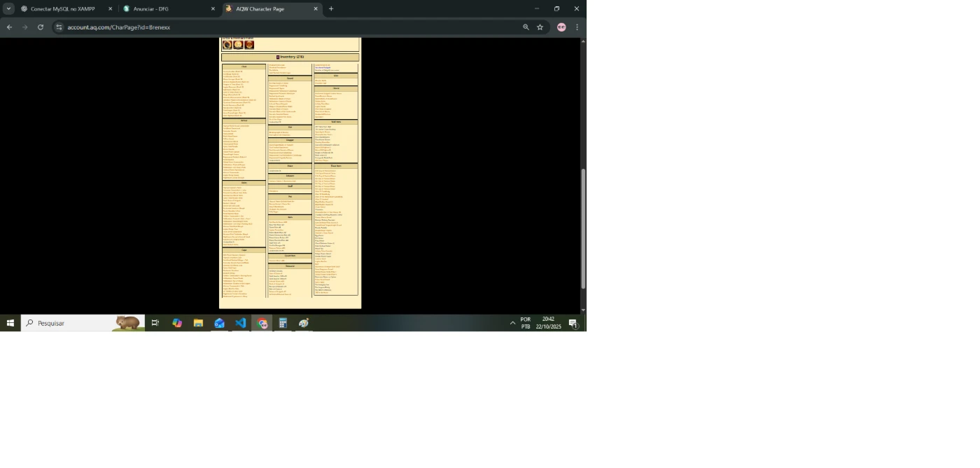This screenshot has height=468, width=980.
Task: Bookmark this page with the star icon
Action: (540, 27)
